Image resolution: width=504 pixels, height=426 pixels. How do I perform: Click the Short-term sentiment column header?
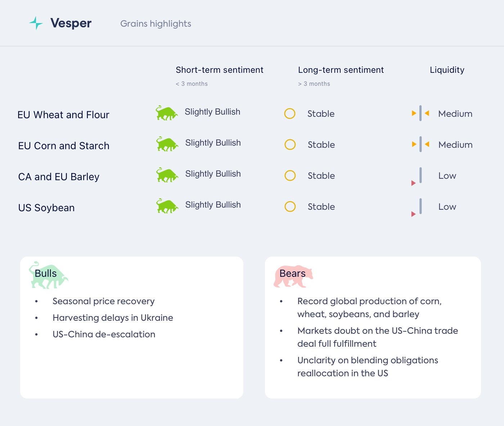pyautogui.click(x=219, y=70)
